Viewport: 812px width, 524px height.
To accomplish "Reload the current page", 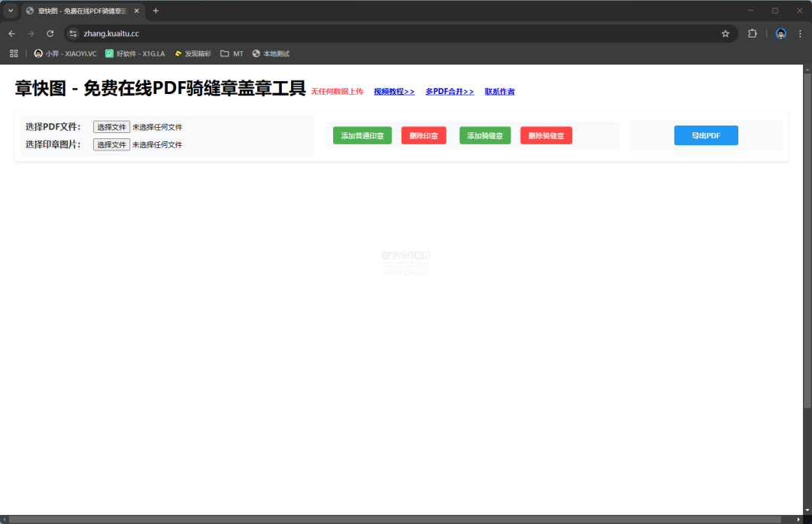I will [x=50, y=34].
